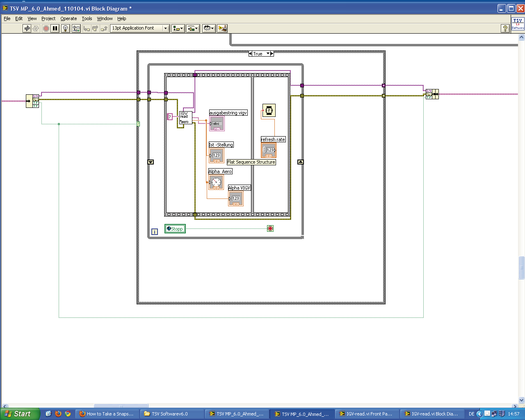Click the Alpha Aero gauge terminal
Viewport: 525px width, 420px height.
[x=216, y=183]
